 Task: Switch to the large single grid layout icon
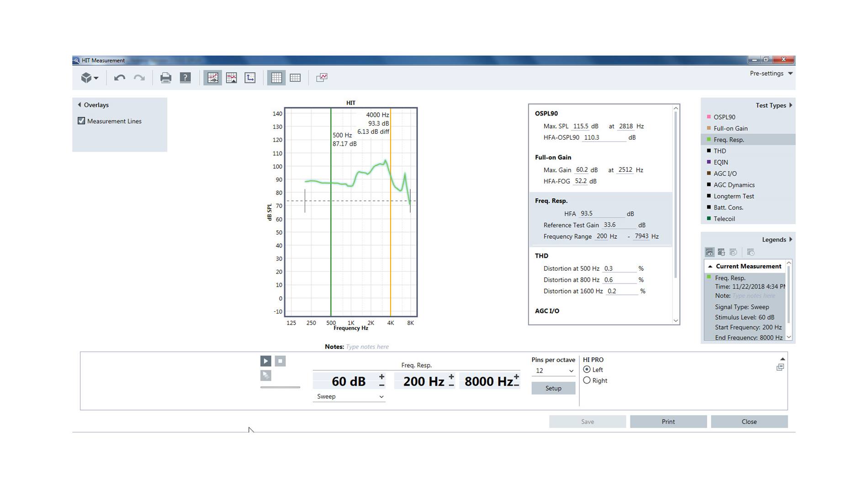click(276, 78)
